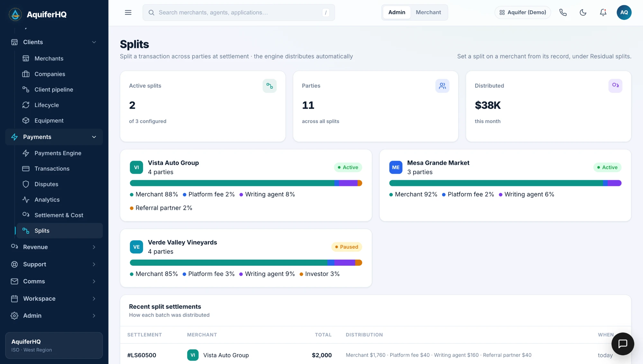Go to Transactions
This screenshot has height=364, width=643.
point(59,169)
